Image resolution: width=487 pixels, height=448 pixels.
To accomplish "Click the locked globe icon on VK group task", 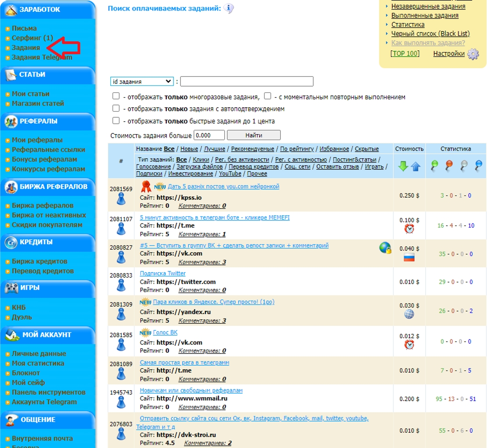I will pos(385,248).
